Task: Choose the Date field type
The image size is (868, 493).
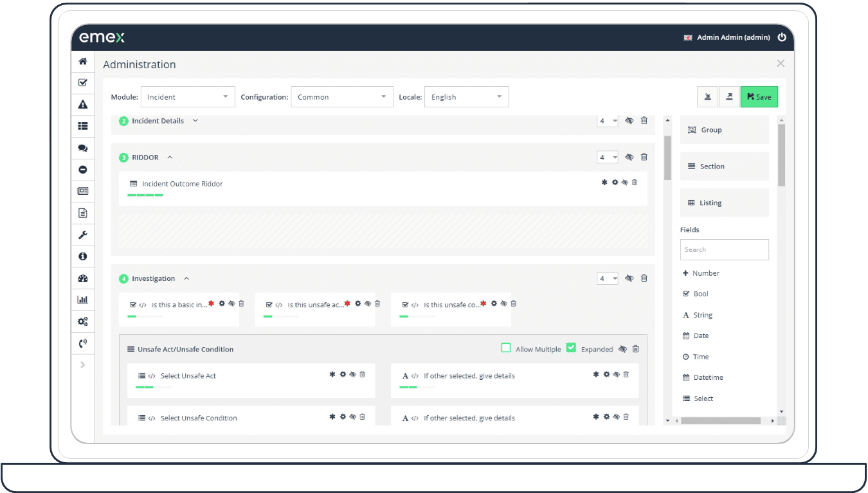Action: tap(696, 336)
